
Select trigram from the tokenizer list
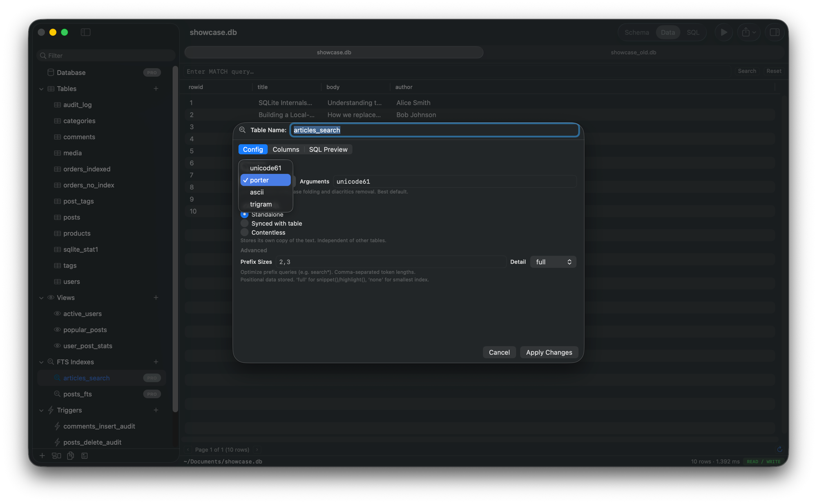pos(261,204)
